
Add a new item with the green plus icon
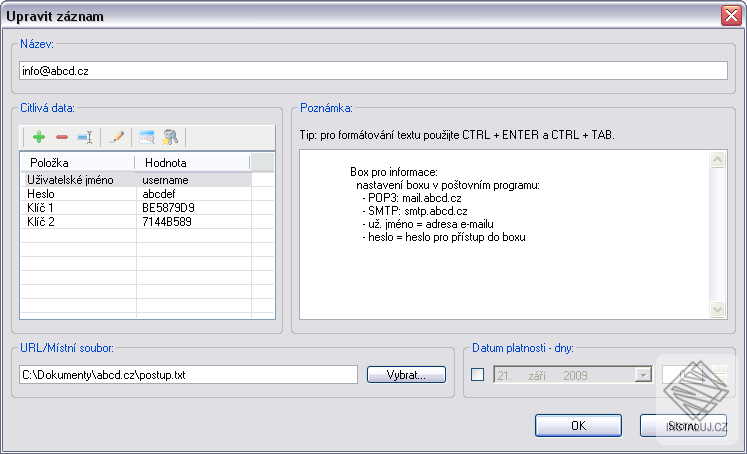coord(39,137)
